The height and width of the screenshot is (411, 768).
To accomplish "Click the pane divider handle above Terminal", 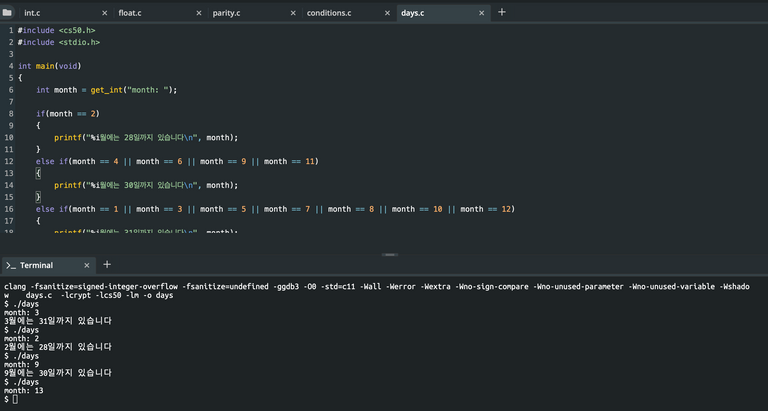I will [x=390, y=255].
